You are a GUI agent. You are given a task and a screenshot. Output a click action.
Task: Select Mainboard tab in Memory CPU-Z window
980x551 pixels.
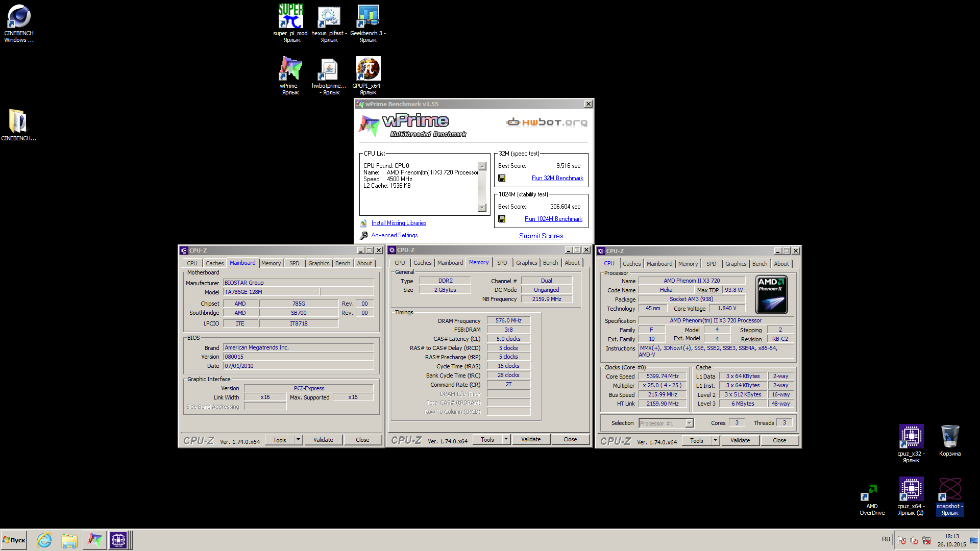pos(450,263)
